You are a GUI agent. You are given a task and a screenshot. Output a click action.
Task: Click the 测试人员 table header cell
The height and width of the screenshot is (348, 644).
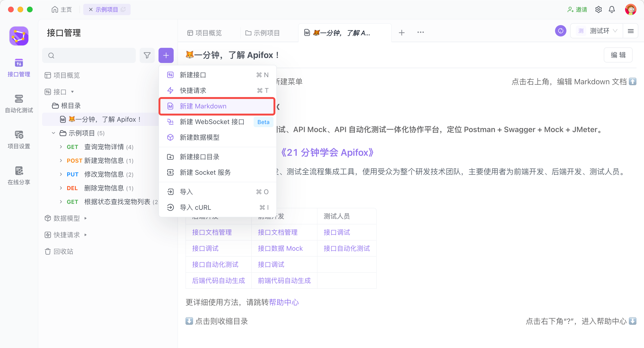tap(347, 216)
